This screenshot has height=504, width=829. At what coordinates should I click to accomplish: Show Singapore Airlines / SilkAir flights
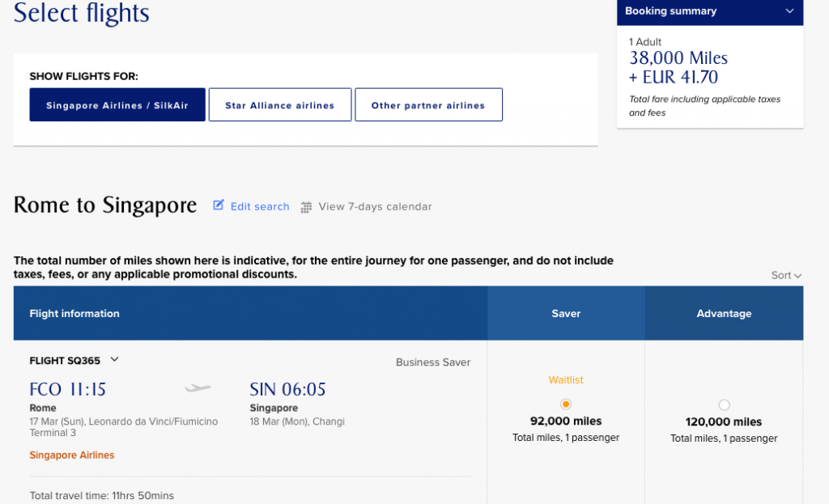click(x=117, y=105)
